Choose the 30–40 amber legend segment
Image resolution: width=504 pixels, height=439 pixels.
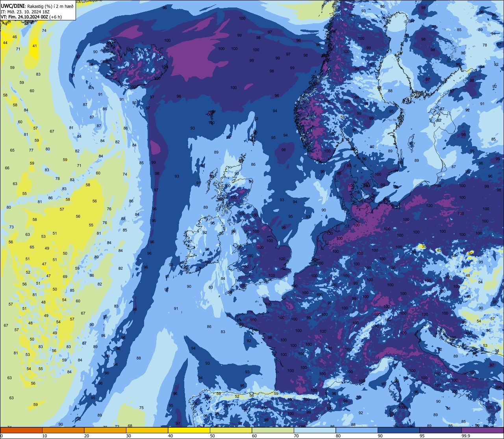[x=147, y=430]
